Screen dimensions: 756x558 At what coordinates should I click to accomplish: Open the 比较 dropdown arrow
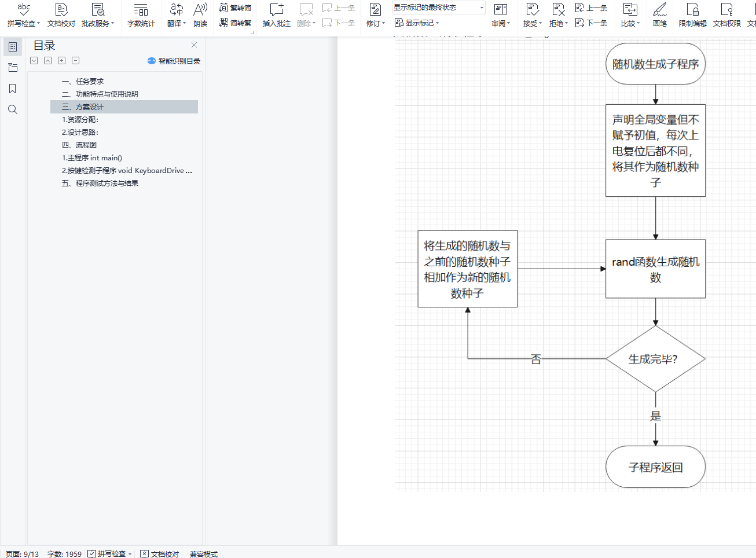point(638,24)
